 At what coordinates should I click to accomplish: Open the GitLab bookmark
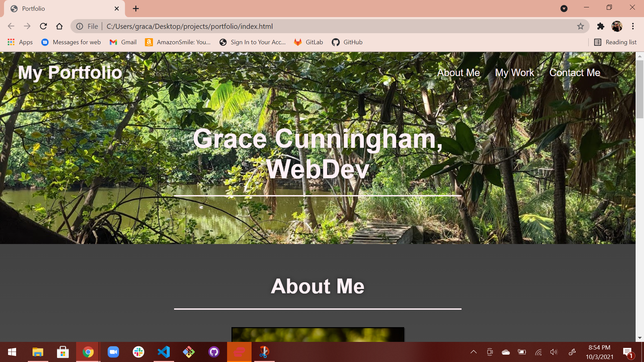tap(308, 42)
